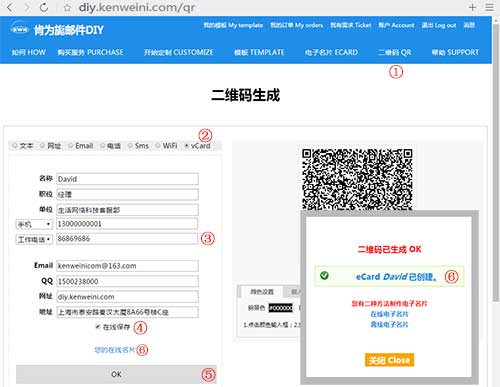The image size is (500, 387).
Task: Select the 文本 text radio option
Action: 14,146
